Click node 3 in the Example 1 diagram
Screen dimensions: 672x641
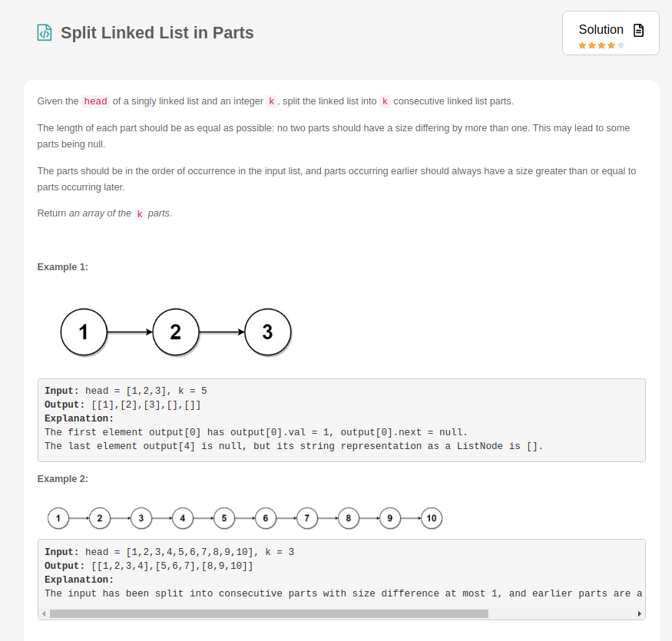pos(268,332)
